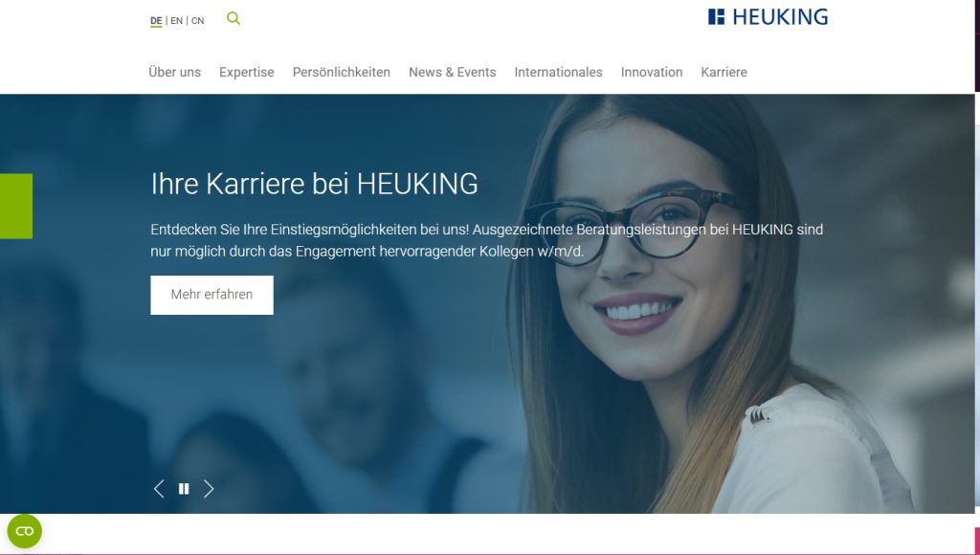Screen dimensions: 980x555
Task: Go to previous slide arrow
Action: 159,489
